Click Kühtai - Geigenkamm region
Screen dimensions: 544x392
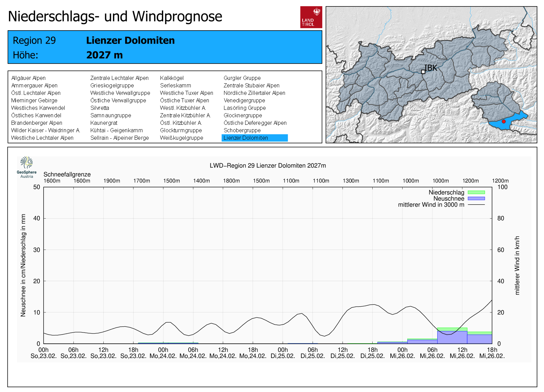click(116, 130)
